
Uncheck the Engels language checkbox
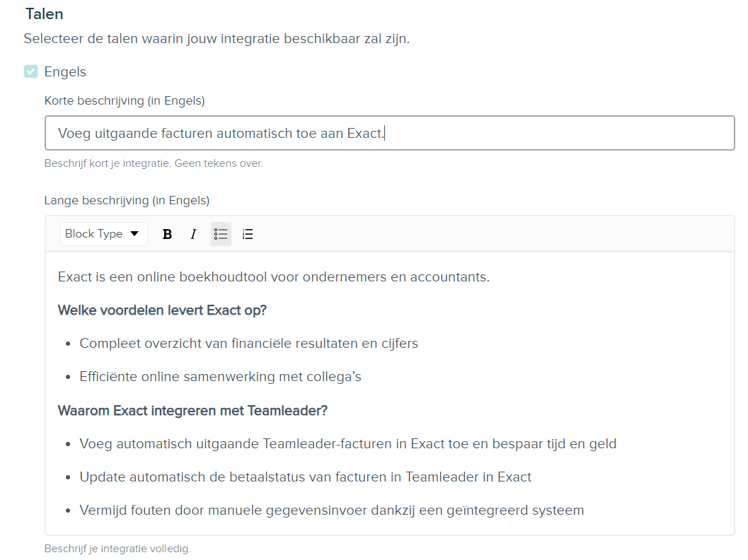coord(30,71)
